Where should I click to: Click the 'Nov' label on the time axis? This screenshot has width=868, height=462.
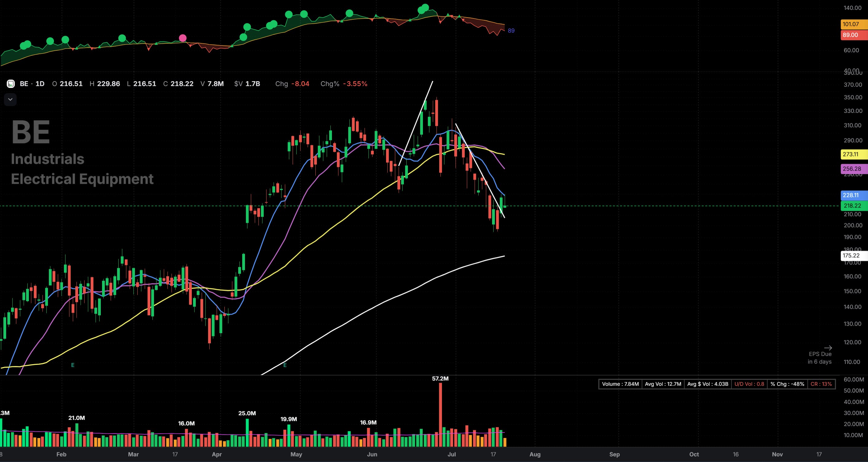(777, 454)
